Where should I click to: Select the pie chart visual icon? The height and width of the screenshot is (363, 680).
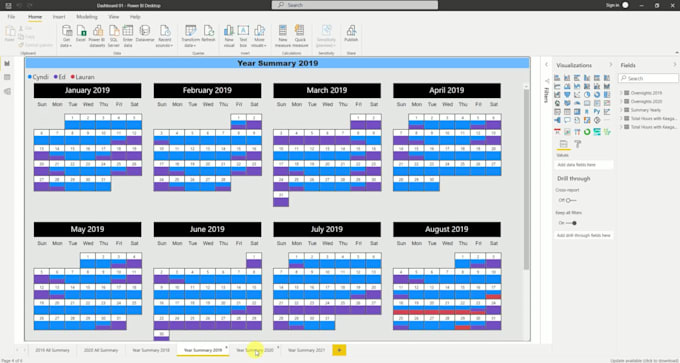click(x=587, y=95)
